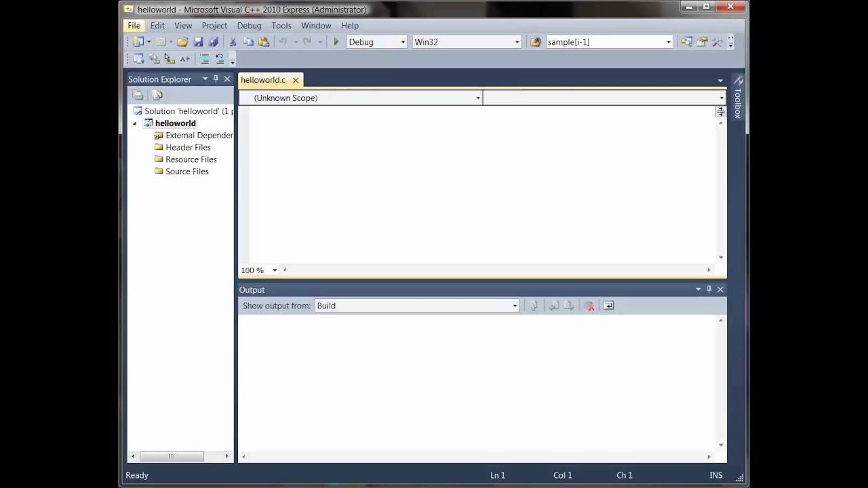Open the Toolbox side tab

point(738,97)
